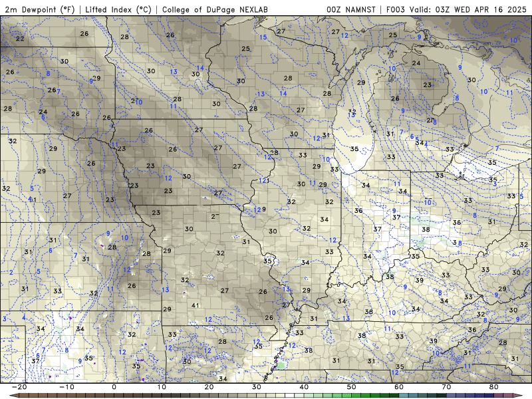This screenshot has height=399, width=532.
Task: Click the black dewpoint value 41 on the map
Action: click(x=195, y=305)
